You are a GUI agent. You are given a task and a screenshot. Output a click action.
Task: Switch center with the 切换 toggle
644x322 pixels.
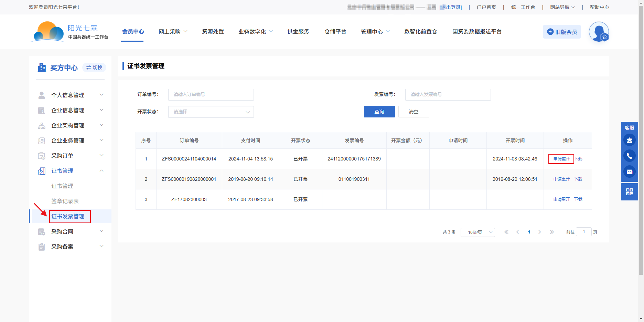[x=94, y=67]
